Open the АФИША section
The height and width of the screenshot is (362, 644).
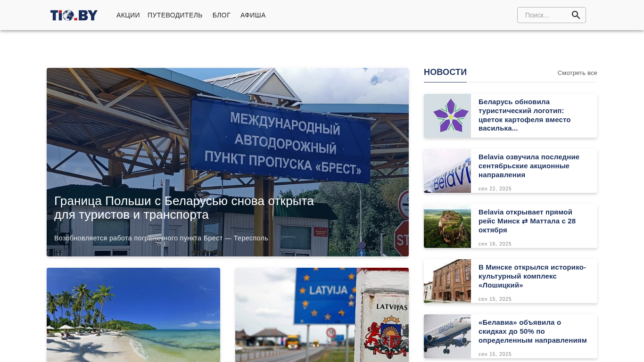coord(253,15)
